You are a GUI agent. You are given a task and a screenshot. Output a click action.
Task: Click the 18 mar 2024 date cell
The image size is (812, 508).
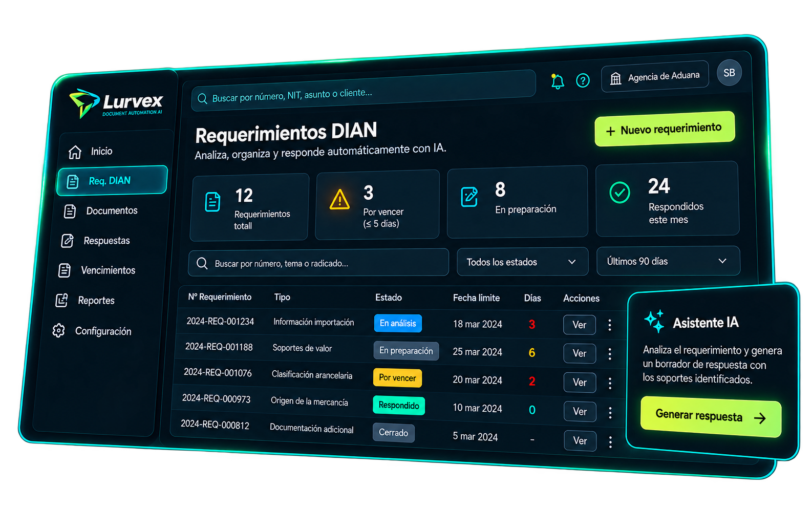(478, 324)
